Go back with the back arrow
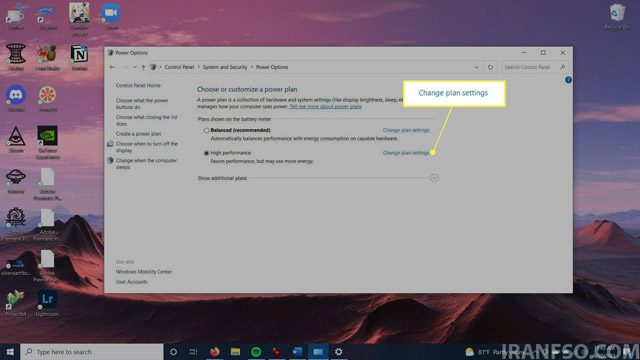Image resolution: width=640 pixels, height=360 pixels. (112, 67)
